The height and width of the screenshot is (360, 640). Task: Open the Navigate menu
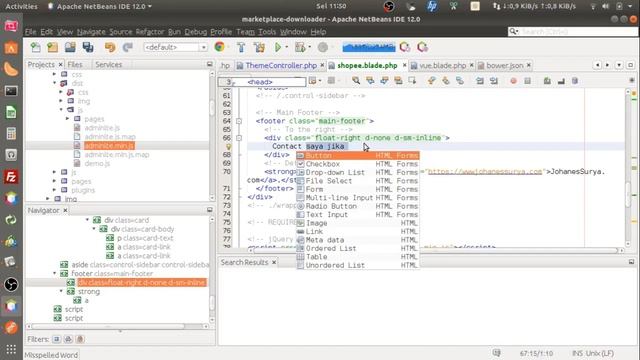(x=91, y=32)
